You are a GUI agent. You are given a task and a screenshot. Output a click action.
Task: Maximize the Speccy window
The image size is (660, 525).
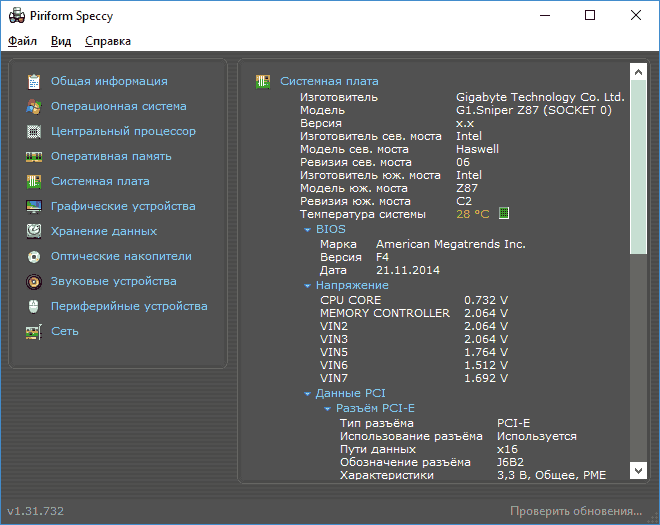pyautogui.click(x=590, y=16)
